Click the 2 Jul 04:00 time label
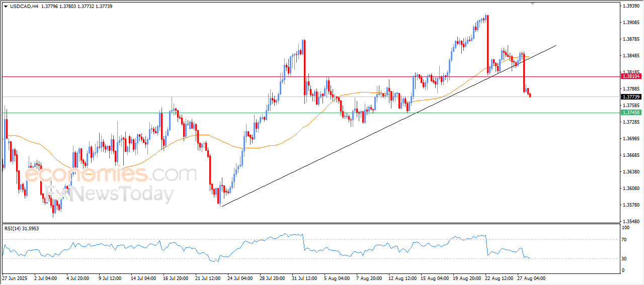 (x=45, y=278)
